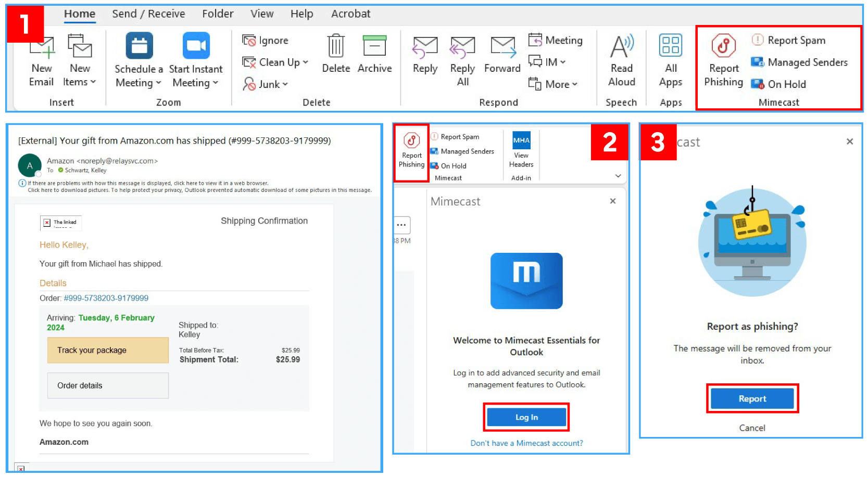Open order number #999-5738203-9179999 link
The width and height of the screenshot is (868, 477).
point(106,298)
